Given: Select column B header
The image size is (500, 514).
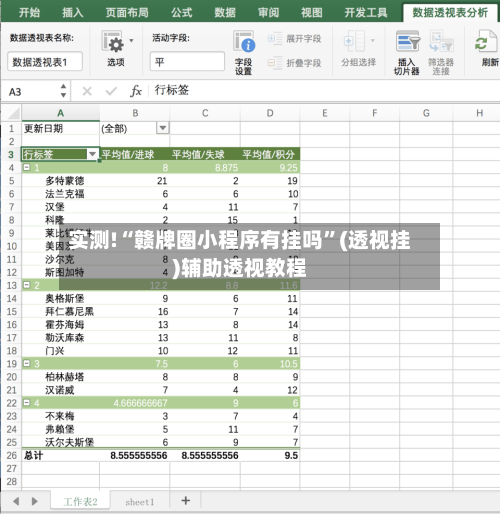Looking at the screenshot, I should click(135, 113).
